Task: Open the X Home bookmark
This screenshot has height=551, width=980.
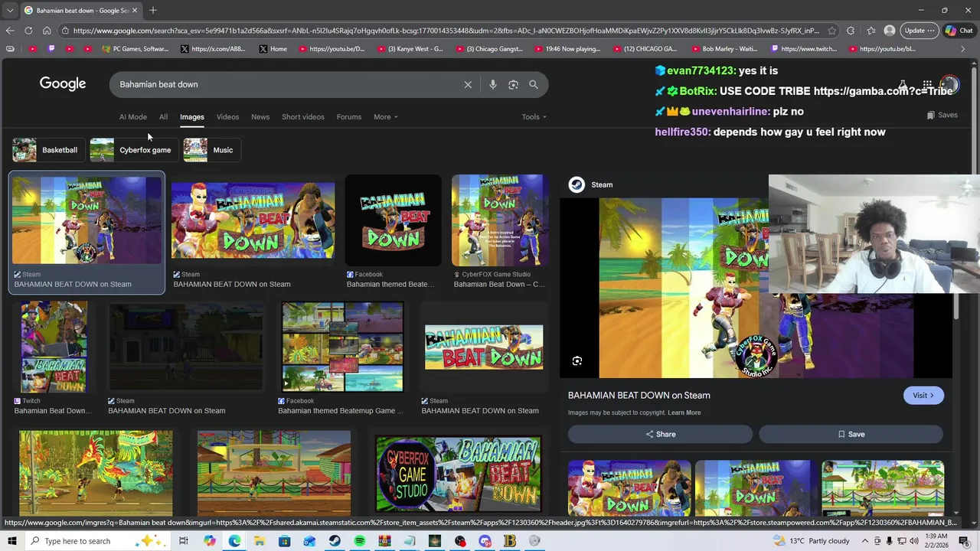Action: (x=273, y=49)
